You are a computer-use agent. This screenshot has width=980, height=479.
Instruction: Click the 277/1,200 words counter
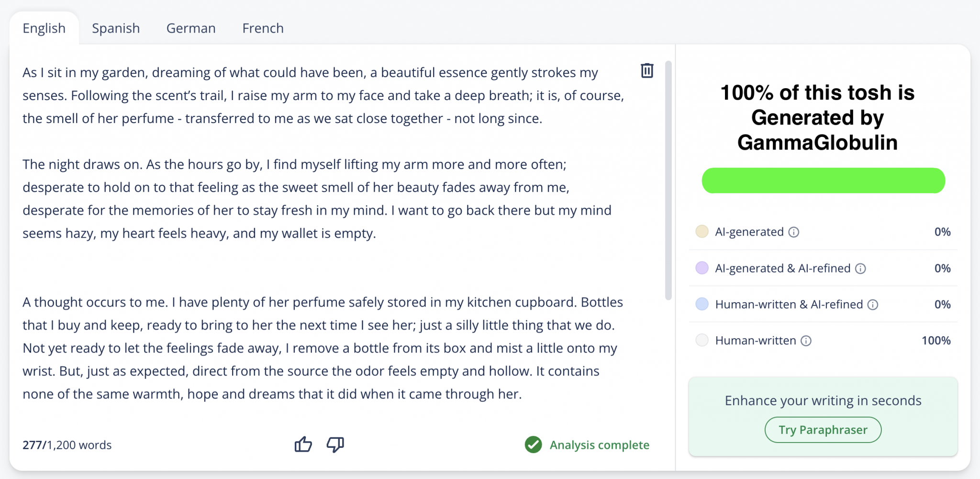(x=67, y=445)
